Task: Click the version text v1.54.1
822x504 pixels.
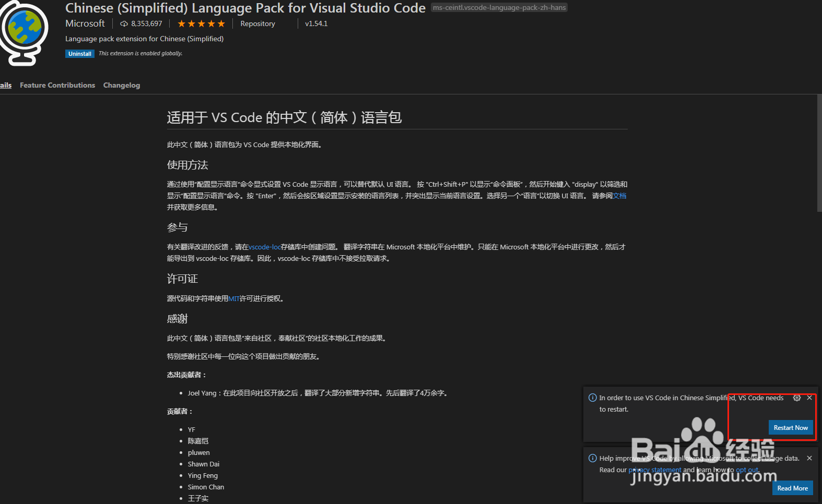Action: click(316, 23)
